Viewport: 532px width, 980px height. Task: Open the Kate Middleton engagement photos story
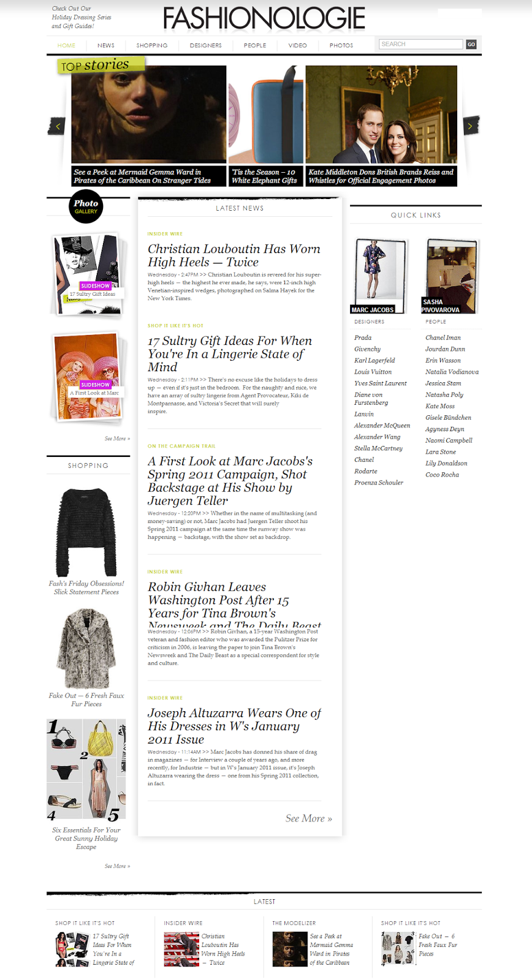(381, 125)
